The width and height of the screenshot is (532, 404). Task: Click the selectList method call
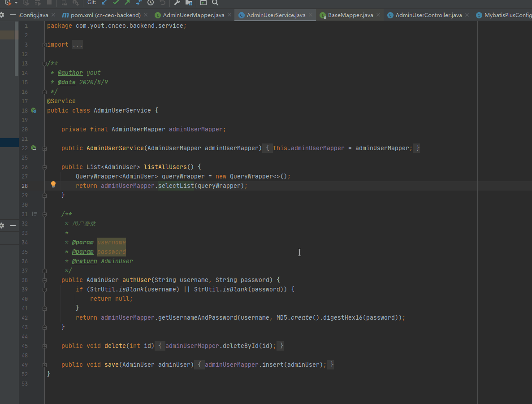[x=176, y=186]
